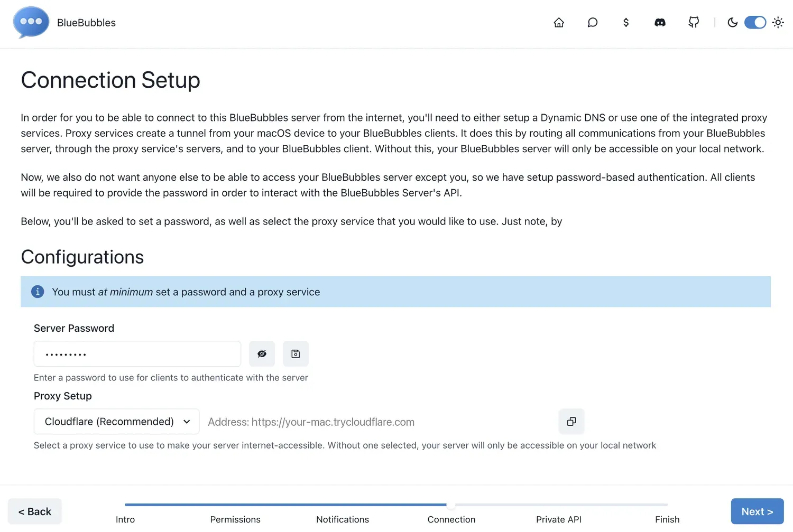Screen dimensions: 793x532
Task: Toggle server password visibility
Action: [262, 354]
